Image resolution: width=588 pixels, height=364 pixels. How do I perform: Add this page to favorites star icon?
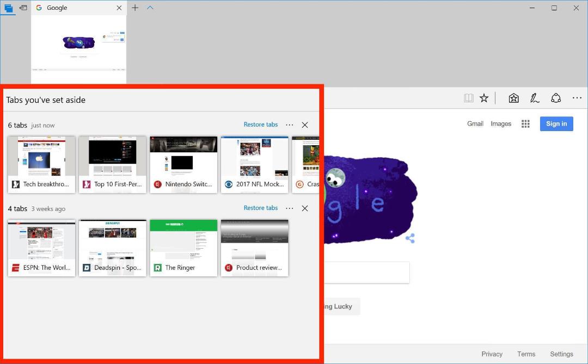(484, 98)
